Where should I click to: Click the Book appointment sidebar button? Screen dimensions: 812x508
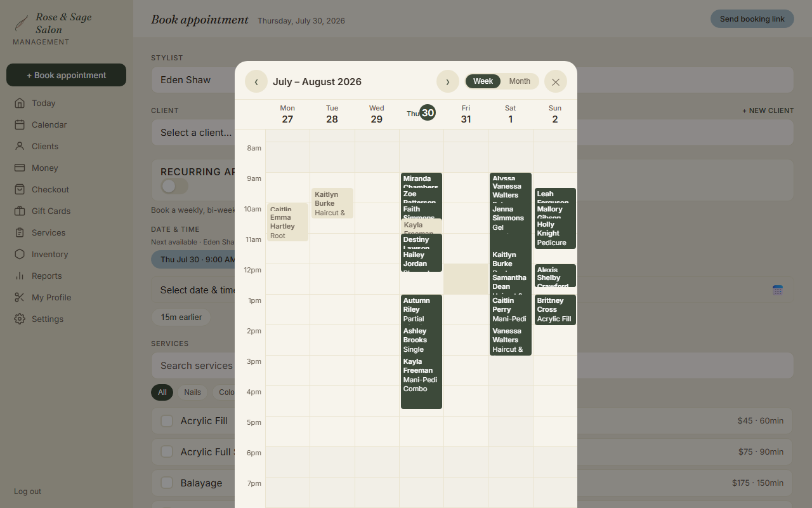click(66, 75)
